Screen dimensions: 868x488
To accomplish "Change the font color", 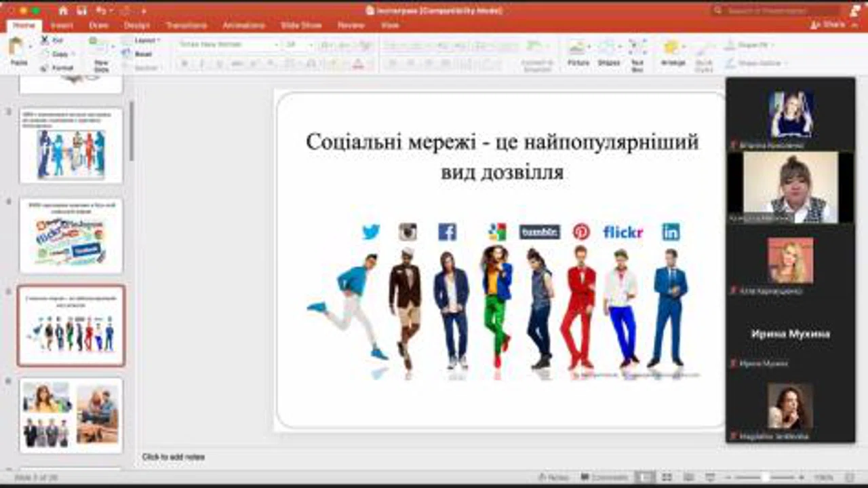I will click(357, 64).
